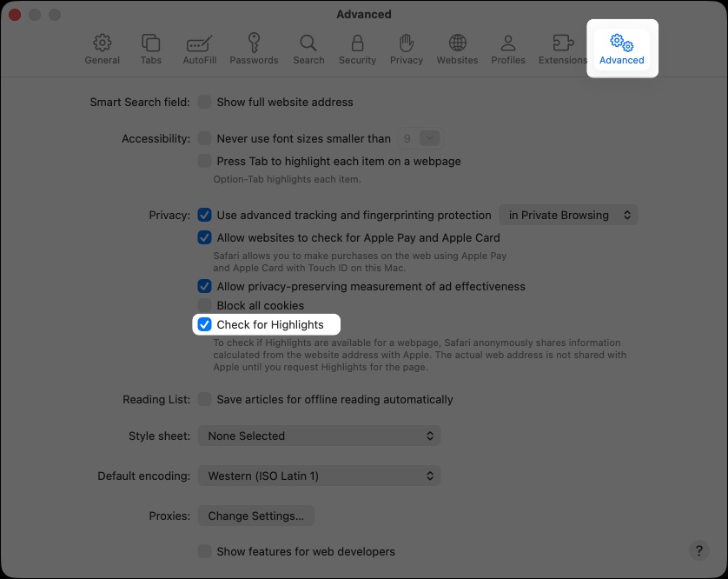Open the Websites settings pane

click(457, 50)
